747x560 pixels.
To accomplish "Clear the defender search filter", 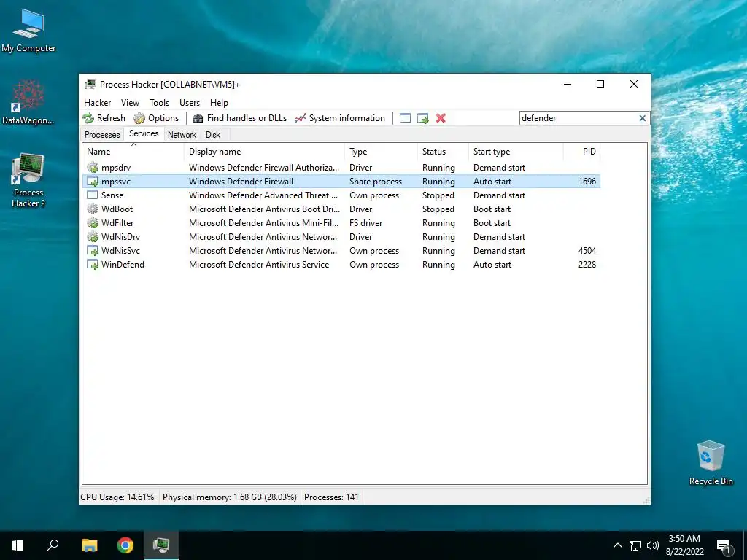I will pos(642,118).
